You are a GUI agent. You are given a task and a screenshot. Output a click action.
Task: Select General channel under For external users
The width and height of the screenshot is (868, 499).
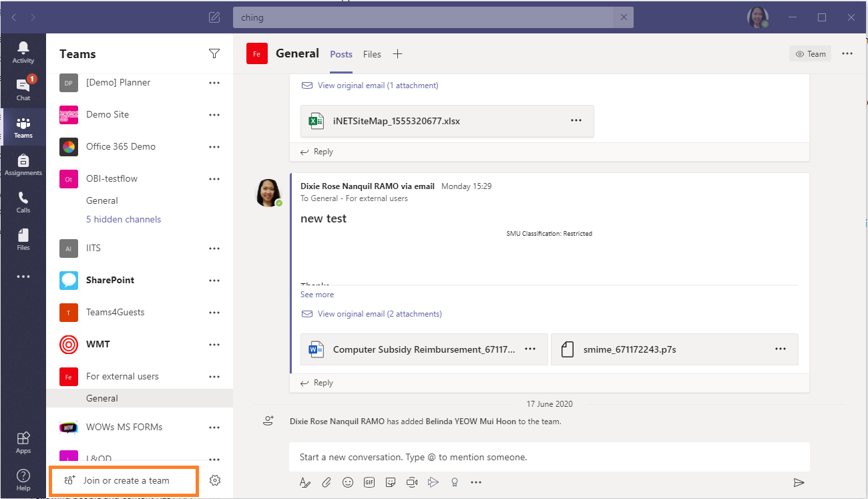click(140, 398)
